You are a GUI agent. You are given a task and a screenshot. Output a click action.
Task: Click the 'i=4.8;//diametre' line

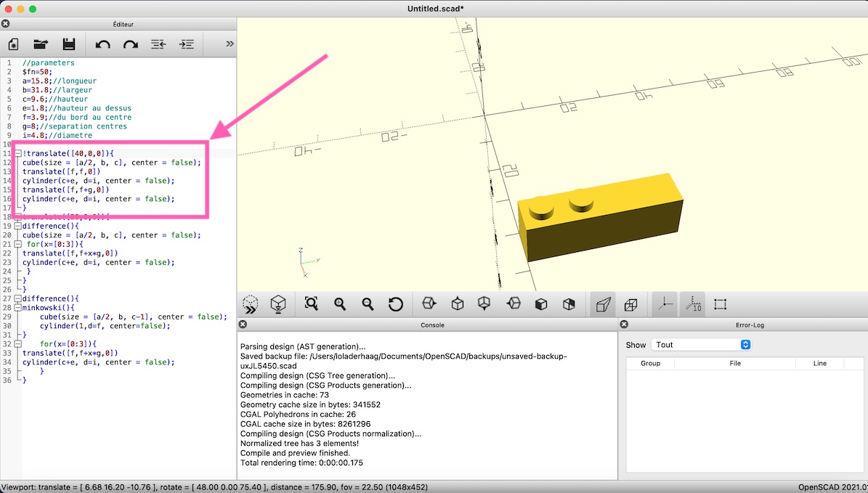coord(57,135)
